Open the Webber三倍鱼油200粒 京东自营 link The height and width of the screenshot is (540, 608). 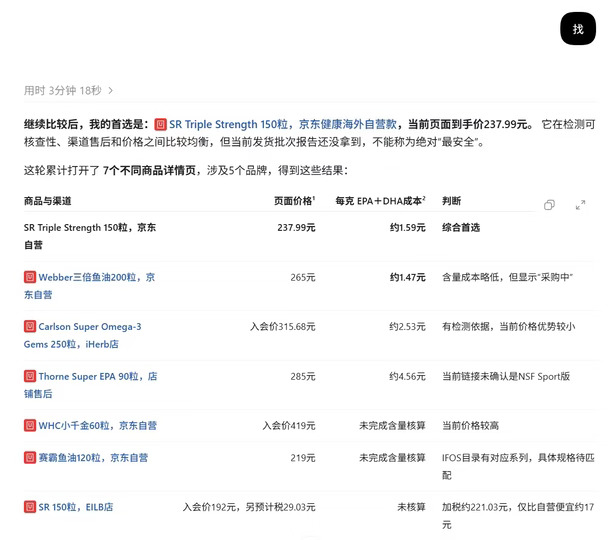click(x=90, y=286)
